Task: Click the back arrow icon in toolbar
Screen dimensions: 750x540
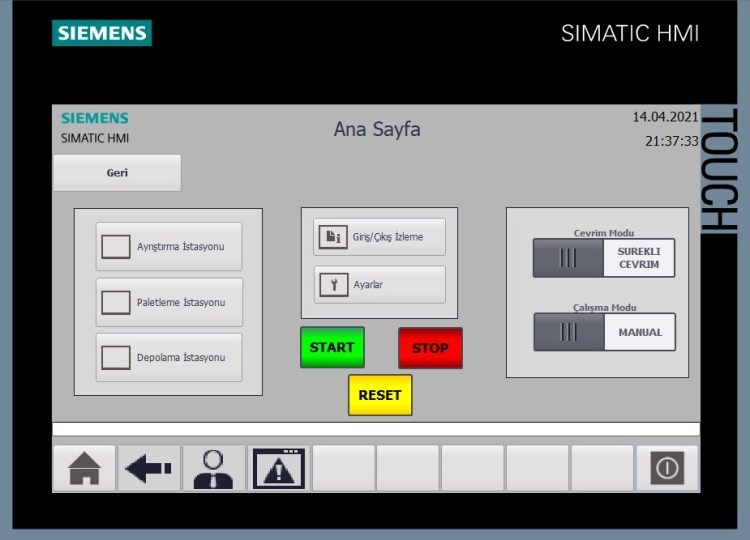Action: click(149, 468)
